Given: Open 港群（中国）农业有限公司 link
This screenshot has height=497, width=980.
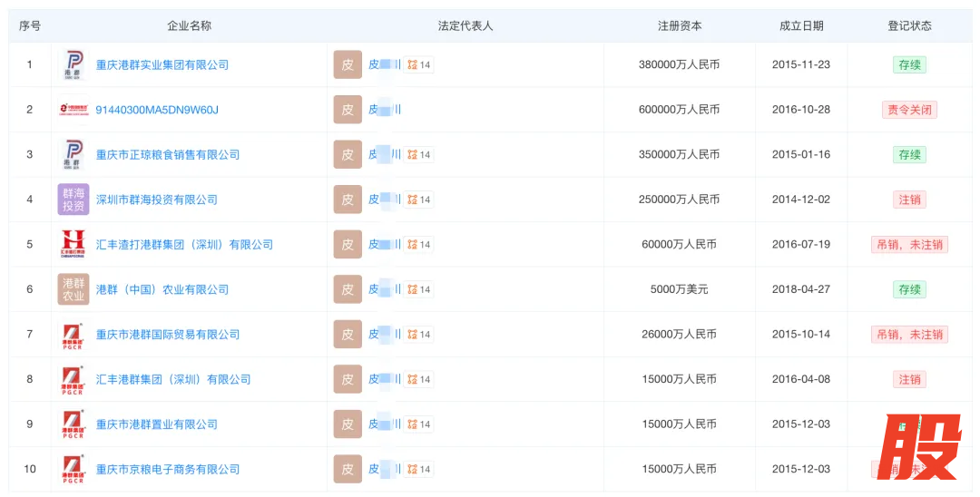Looking at the screenshot, I should point(162,289).
